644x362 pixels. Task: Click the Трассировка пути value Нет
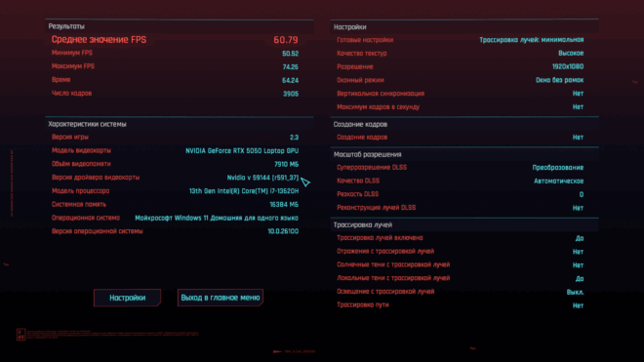[x=578, y=305]
